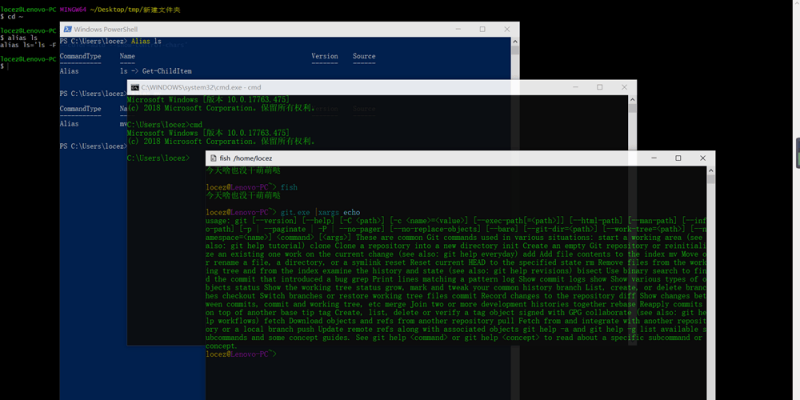The width and height of the screenshot is (800, 400).
Task: Click the cmd.exe window title bar icon
Action: pos(135,87)
